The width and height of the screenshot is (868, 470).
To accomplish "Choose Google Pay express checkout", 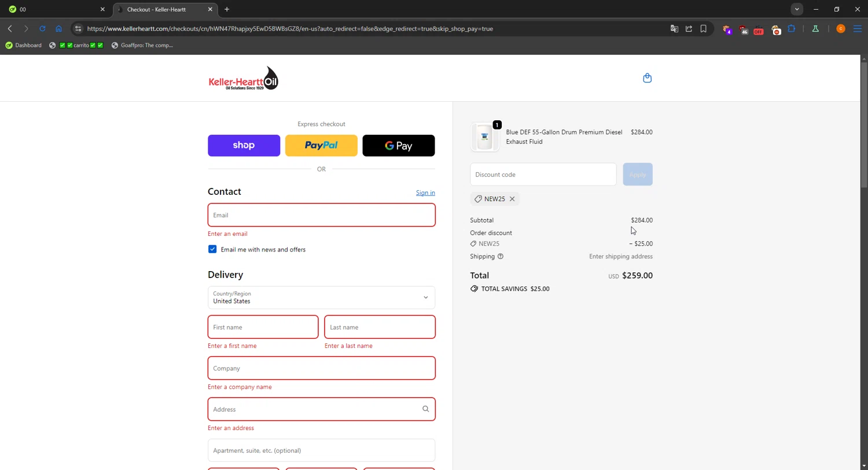I will point(399,146).
